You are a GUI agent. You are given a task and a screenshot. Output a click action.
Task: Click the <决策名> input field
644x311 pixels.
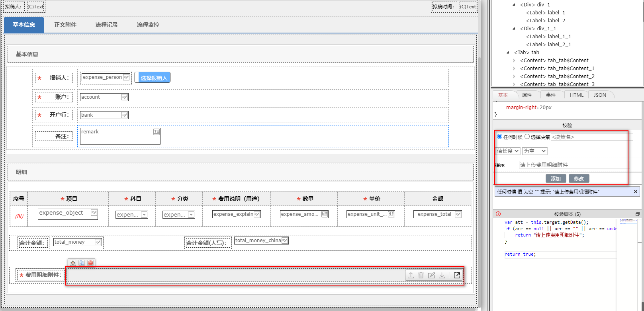point(592,137)
